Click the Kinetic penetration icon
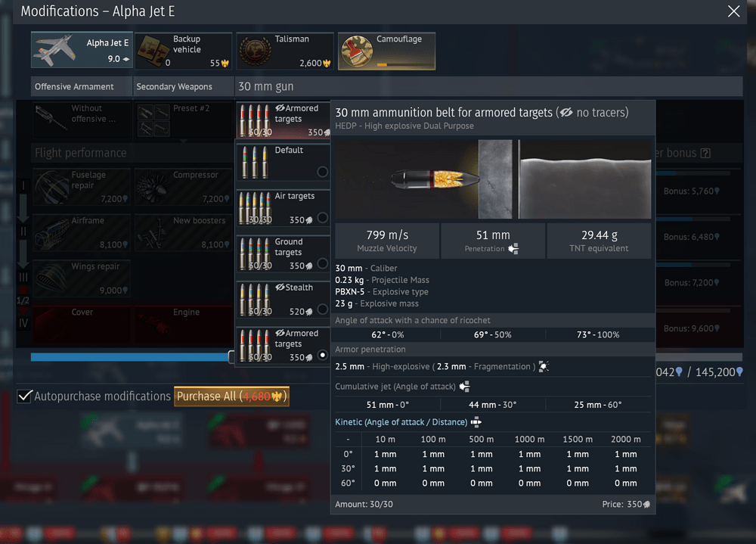The height and width of the screenshot is (544, 756). (x=476, y=422)
